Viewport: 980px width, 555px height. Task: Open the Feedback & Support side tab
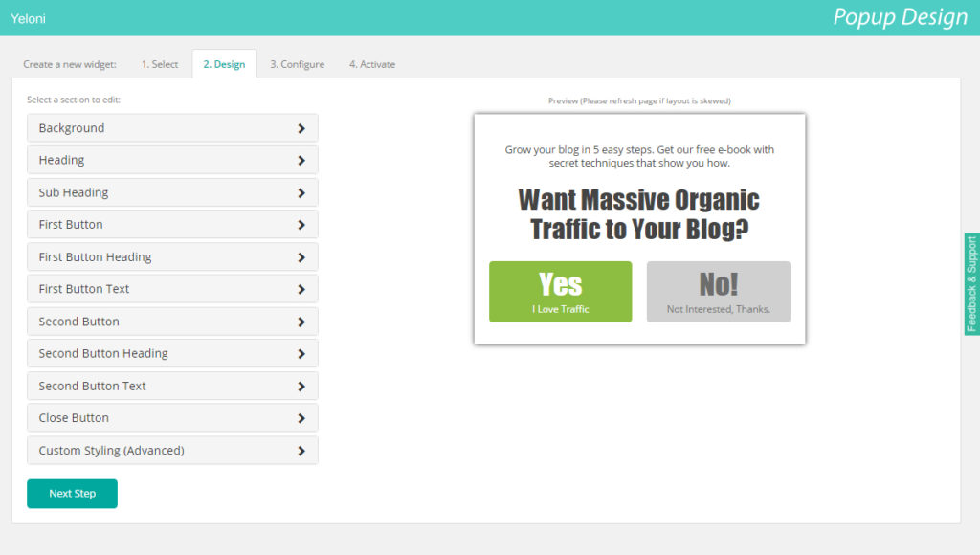971,284
